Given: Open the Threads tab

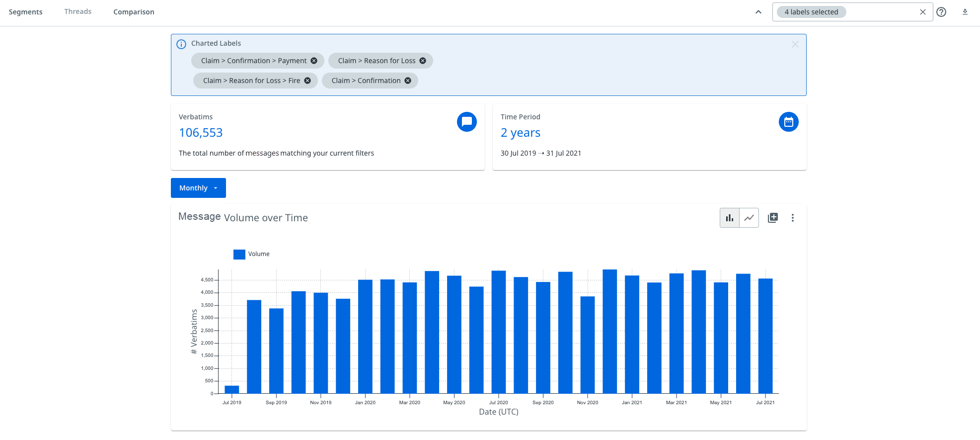Looking at the screenshot, I should tap(78, 11).
